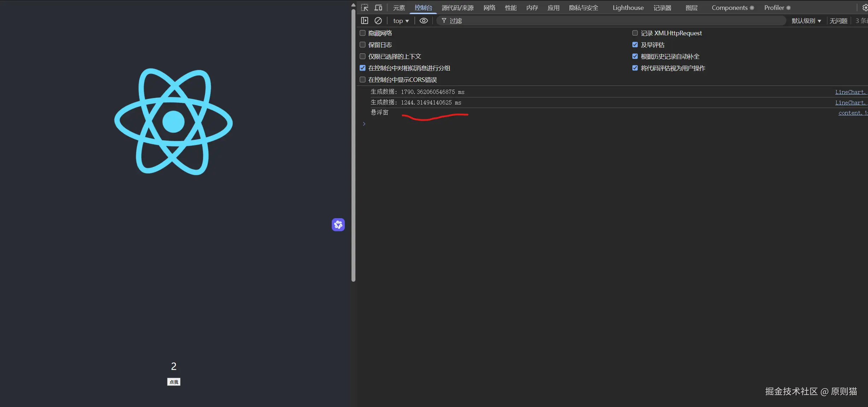The image size is (868, 407).
Task: Enable the 隐藏网络 checkbox
Action: 362,33
